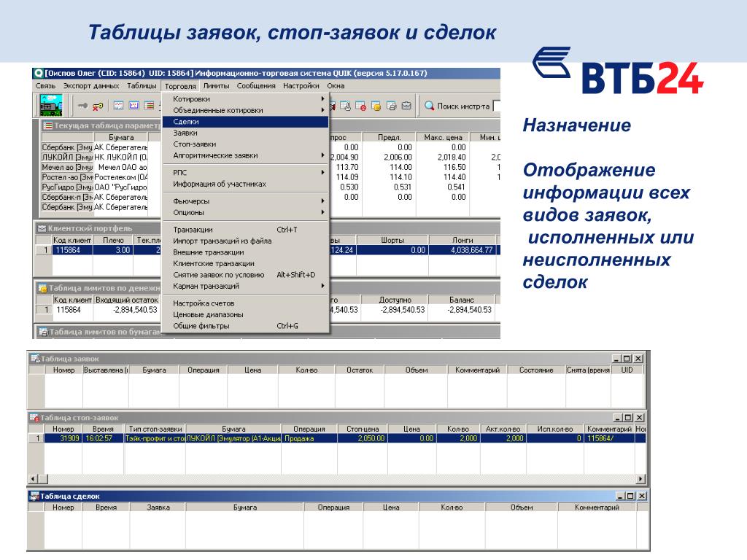Image resolution: width=747 pixels, height=560 pixels.
Task: Click the first chart-table toolbar icon after keys
Action: 119,106
